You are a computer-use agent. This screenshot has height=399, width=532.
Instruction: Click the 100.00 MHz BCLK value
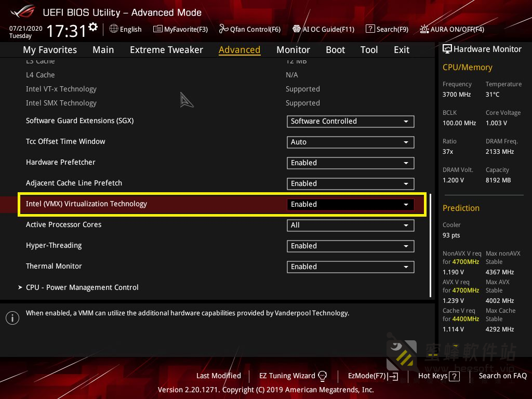click(459, 123)
